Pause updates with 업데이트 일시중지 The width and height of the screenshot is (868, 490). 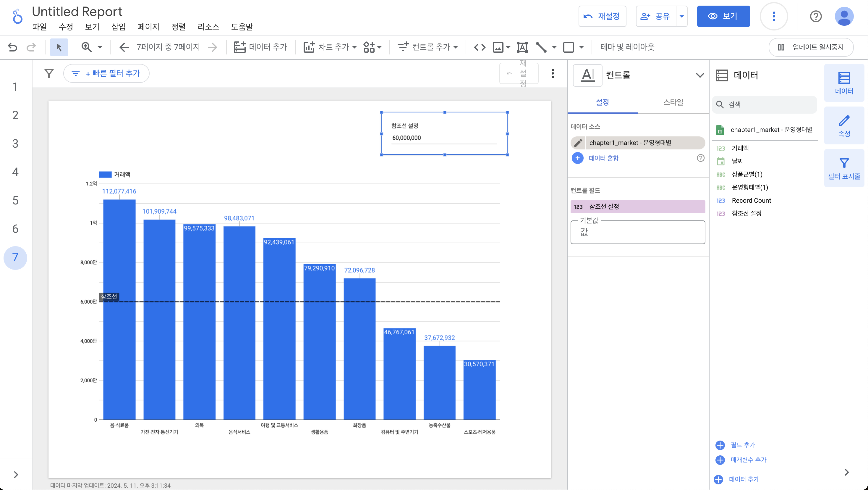tap(811, 47)
